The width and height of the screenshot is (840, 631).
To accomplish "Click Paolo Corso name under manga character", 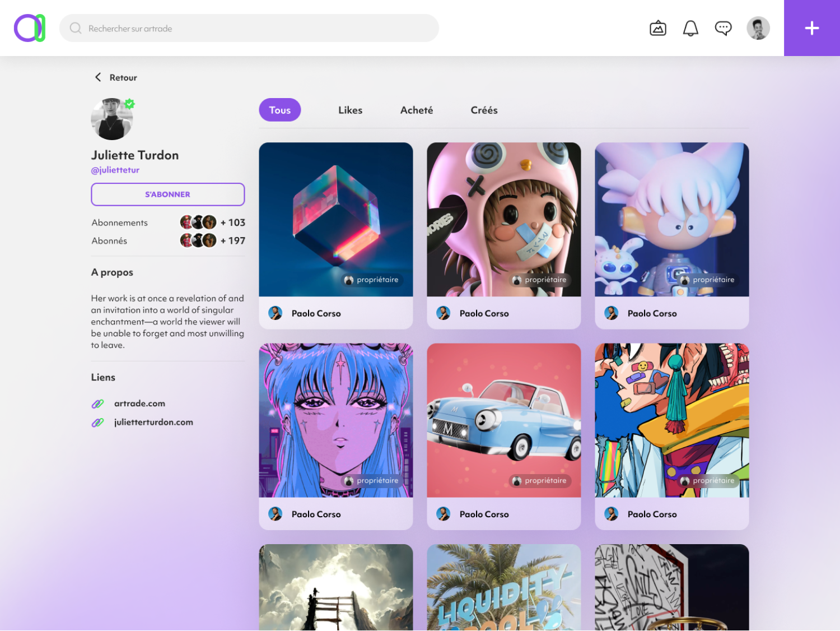I will [652, 514].
